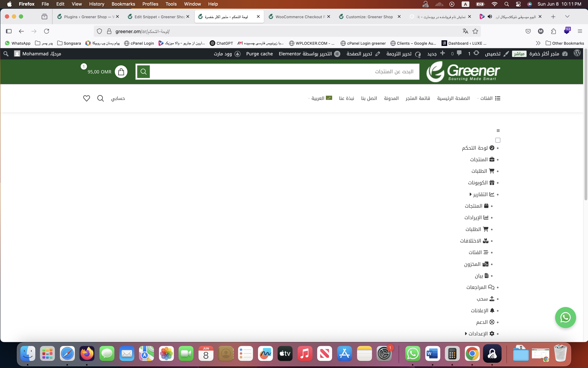Open the جديد new content menu
588x368 pixels.
click(436, 54)
